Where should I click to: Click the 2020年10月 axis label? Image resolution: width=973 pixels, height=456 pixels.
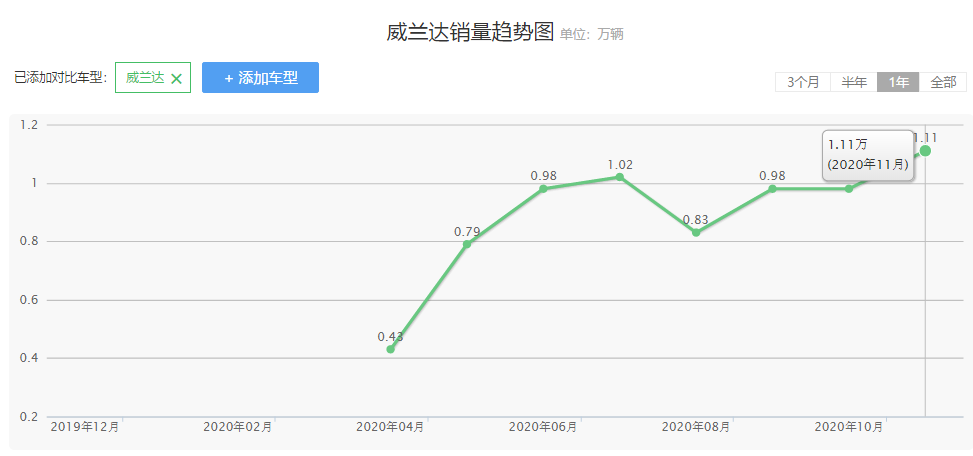849,427
